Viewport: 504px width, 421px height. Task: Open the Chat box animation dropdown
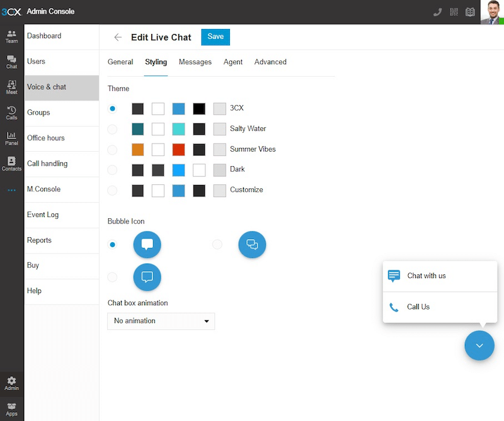[x=161, y=321]
